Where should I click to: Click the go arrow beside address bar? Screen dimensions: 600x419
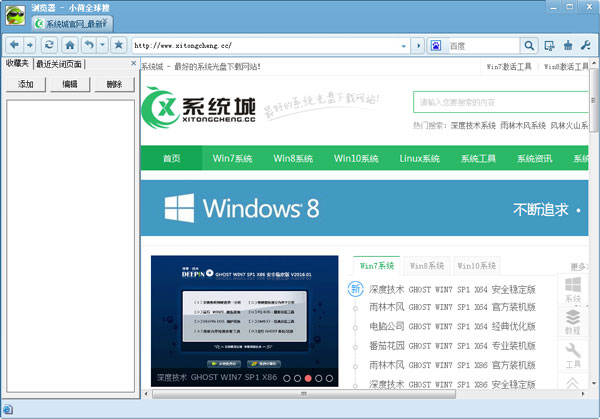pyautogui.click(x=418, y=46)
